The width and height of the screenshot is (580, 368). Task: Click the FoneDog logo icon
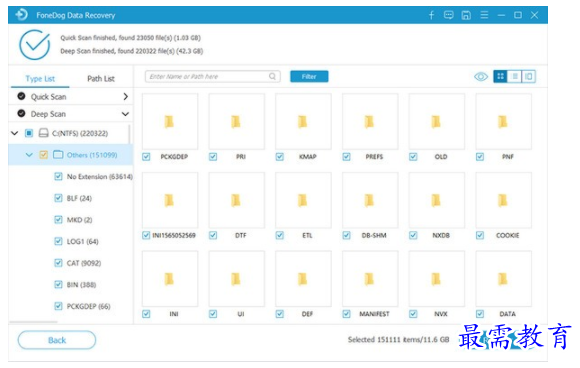(21, 15)
